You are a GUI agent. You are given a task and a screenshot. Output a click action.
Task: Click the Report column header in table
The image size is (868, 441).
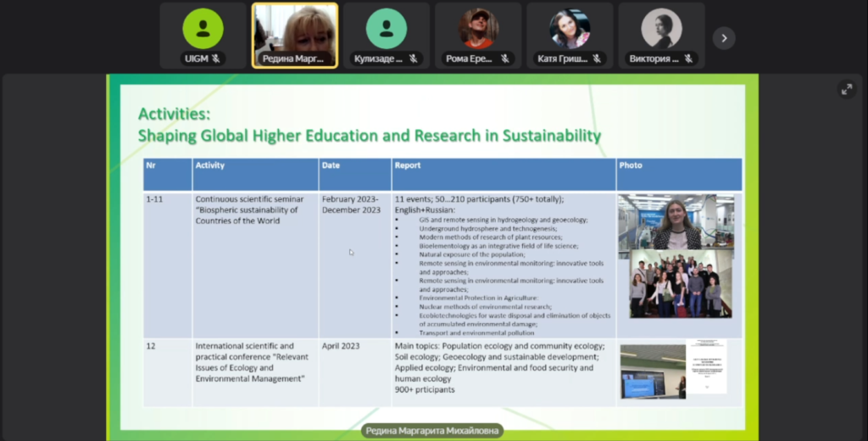408,165
